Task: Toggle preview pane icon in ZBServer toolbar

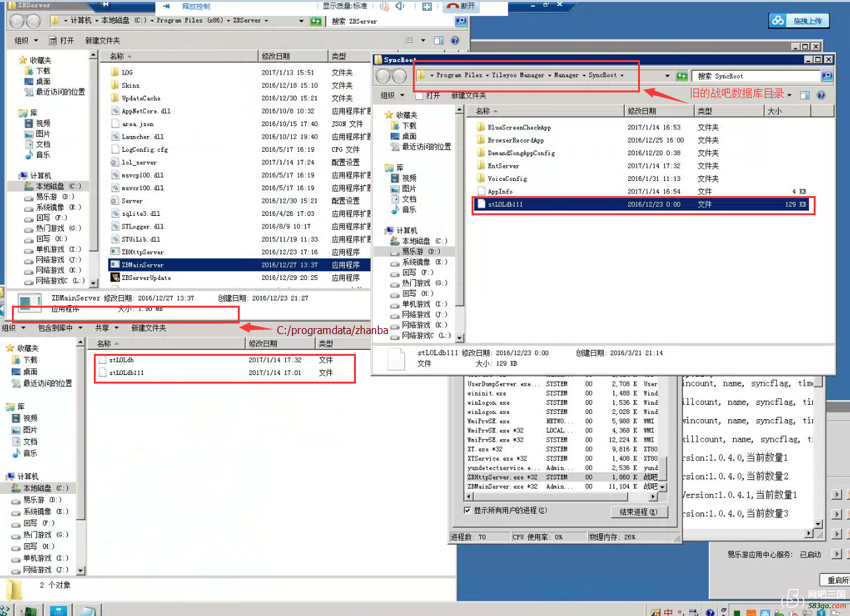Action: coord(438,40)
